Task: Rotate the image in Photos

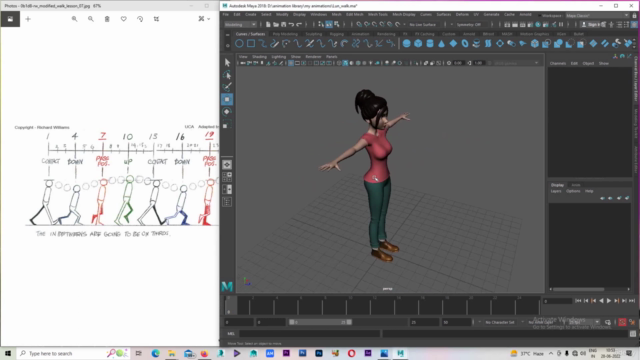Action: point(140,19)
